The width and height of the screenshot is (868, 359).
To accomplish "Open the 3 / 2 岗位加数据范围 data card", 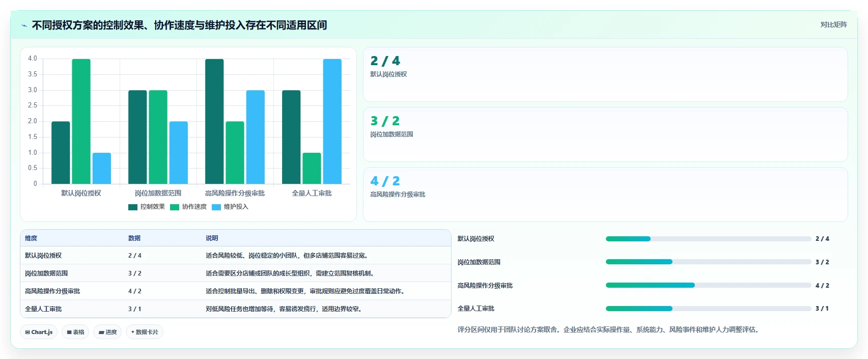I will coord(605,134).
